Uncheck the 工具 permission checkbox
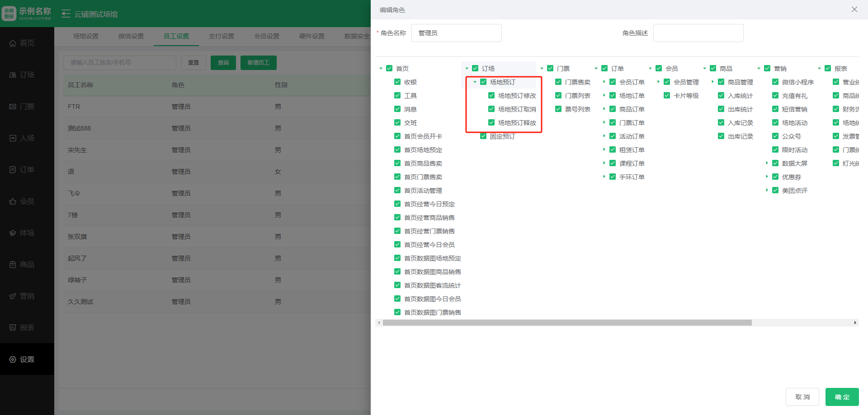Image resolution: width=868 pixels, height=415 pixels. 397,95
